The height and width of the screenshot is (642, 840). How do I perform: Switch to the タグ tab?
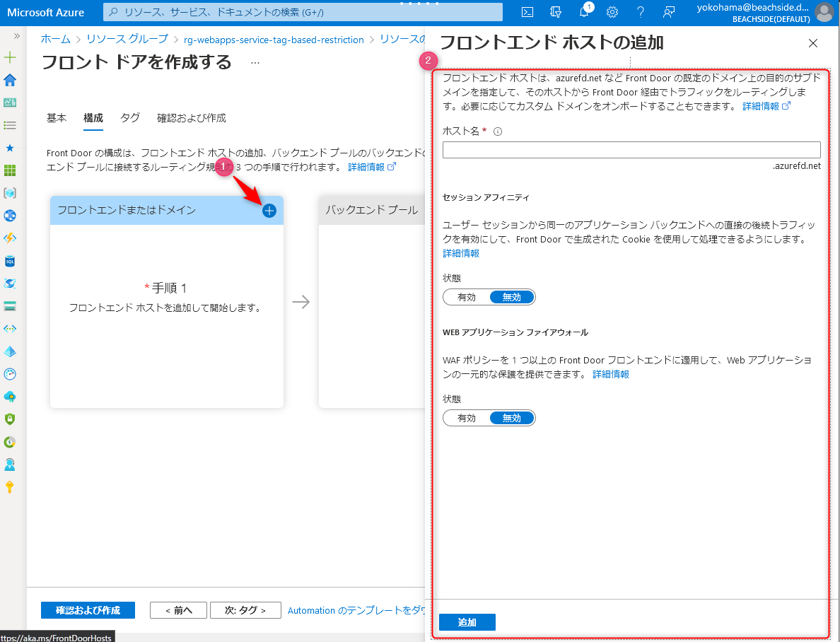(x=130, y=118)
